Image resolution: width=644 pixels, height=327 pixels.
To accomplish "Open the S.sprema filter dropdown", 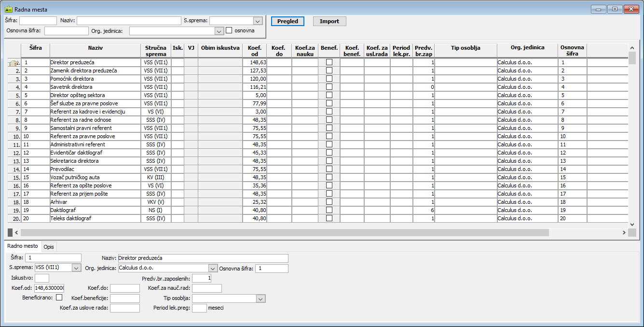I will tap(257, 21).
